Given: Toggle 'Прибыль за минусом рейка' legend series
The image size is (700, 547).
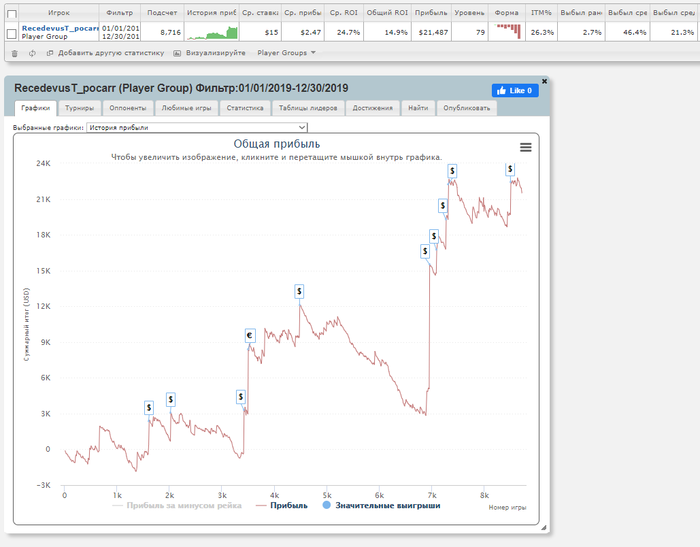Looking at the screenshot, I should 177,505.
